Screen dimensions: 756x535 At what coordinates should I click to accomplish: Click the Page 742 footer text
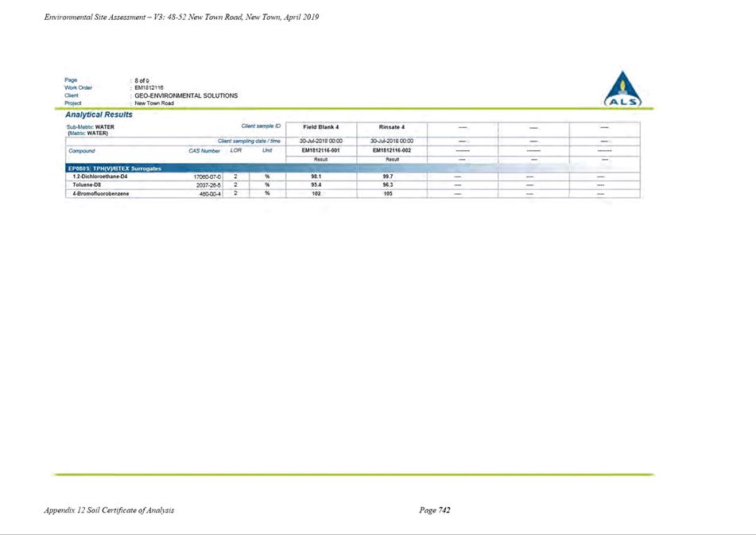click(x=435, y=510)
